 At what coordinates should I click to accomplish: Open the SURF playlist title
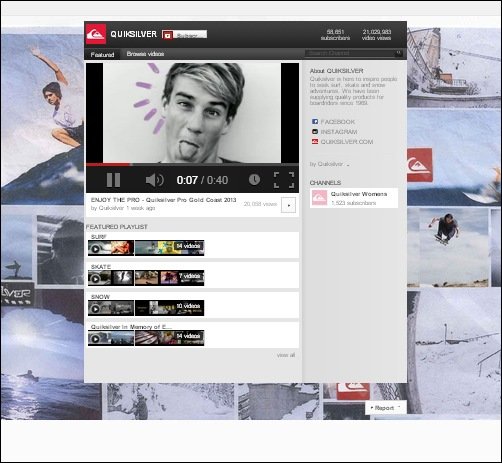(99, 237)
